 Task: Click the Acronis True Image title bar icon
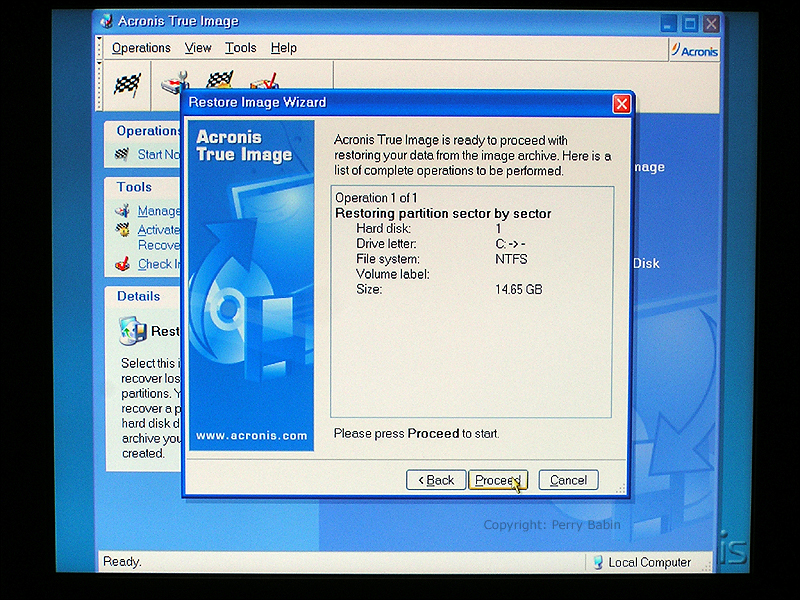[x=107, y=21]
